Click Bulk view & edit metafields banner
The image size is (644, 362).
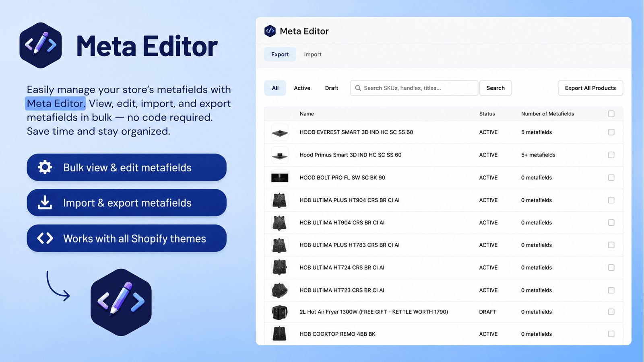coord(126,167)
